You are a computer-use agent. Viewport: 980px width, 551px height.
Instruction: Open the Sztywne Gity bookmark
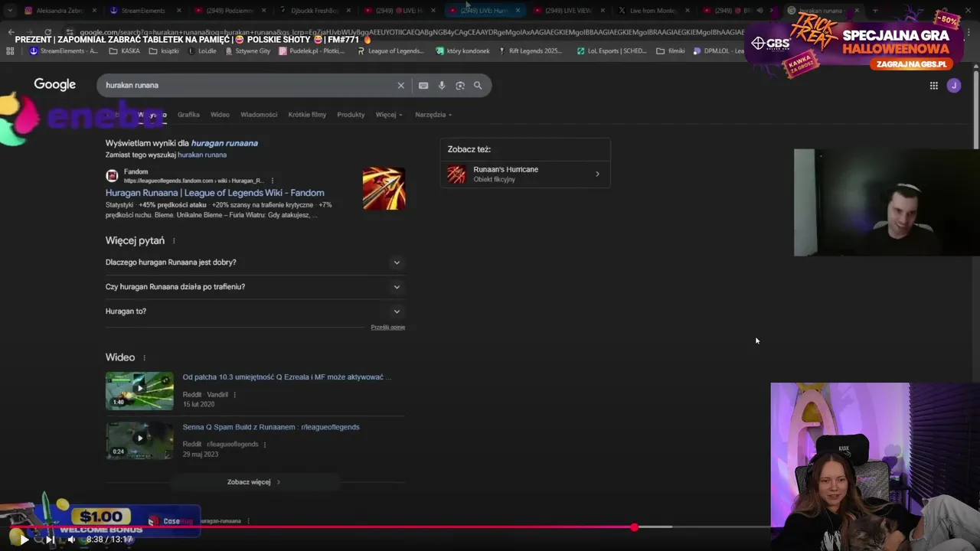[x=247, y=51]
